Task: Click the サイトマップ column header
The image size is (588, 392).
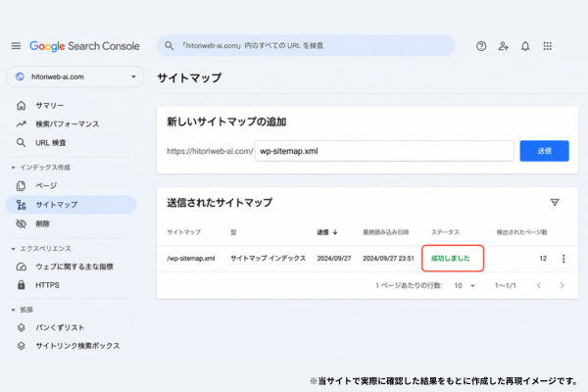Action: [184, 232]
